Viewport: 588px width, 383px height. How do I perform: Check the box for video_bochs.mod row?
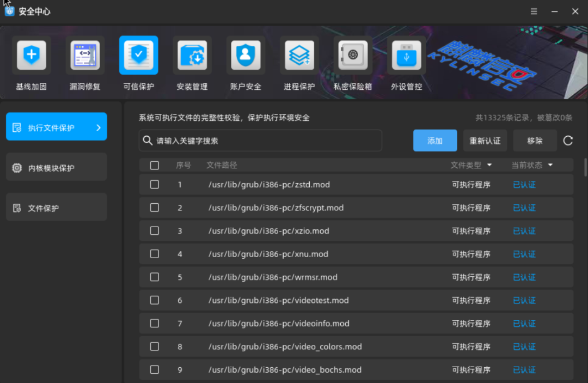(x=155, y=369)
